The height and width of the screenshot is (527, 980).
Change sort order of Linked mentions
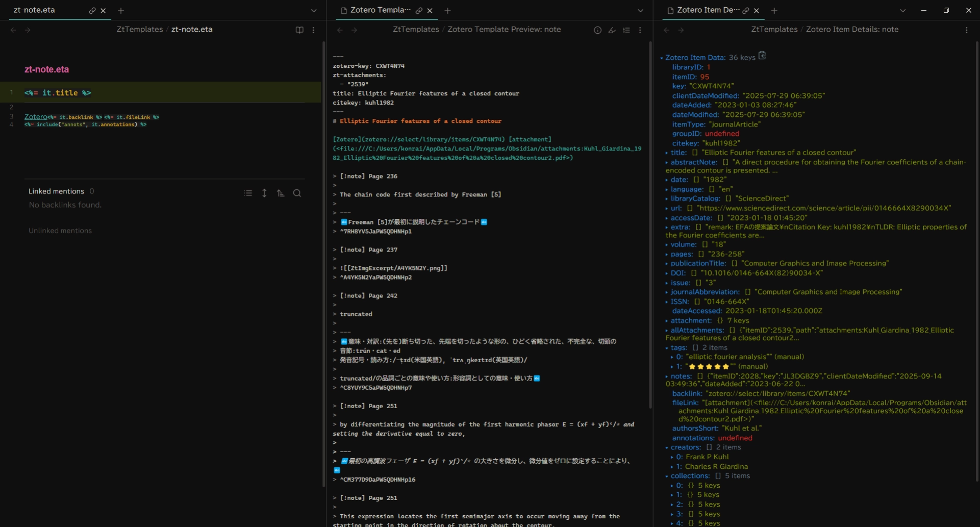[281, 193]
